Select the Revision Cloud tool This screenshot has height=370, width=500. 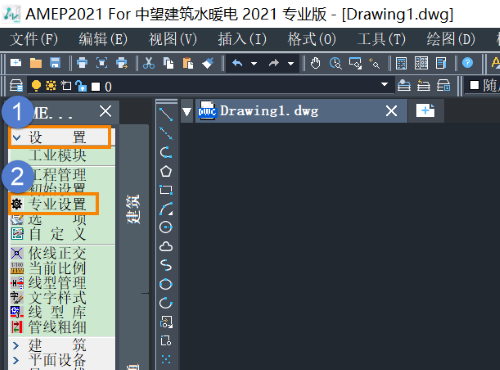click(166, 246)
